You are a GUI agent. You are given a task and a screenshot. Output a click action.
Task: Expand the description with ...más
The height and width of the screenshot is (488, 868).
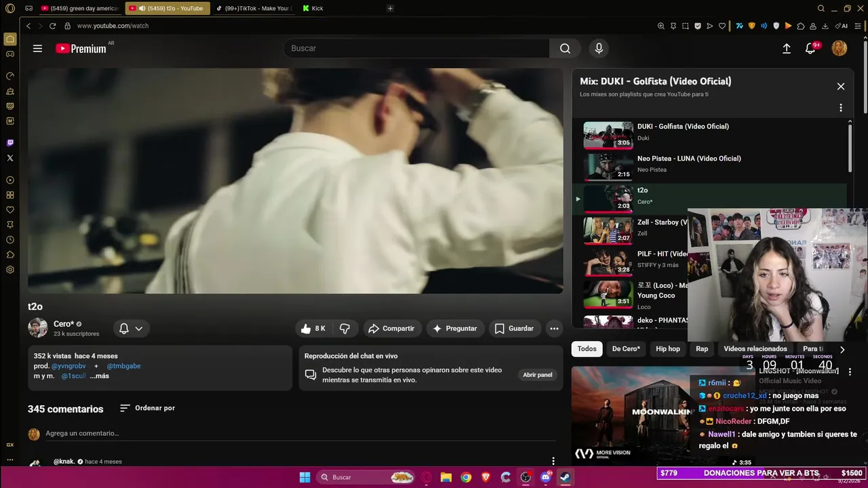tap(99, 376)
